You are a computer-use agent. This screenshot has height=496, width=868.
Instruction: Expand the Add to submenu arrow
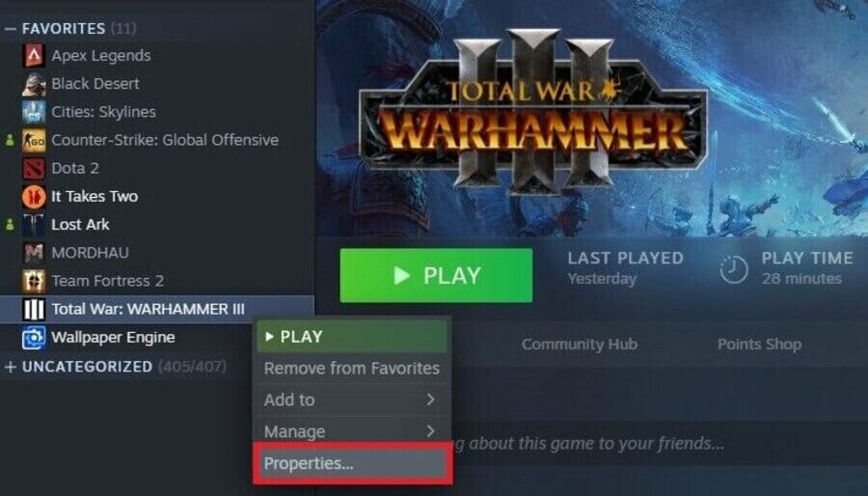point(431,400)
